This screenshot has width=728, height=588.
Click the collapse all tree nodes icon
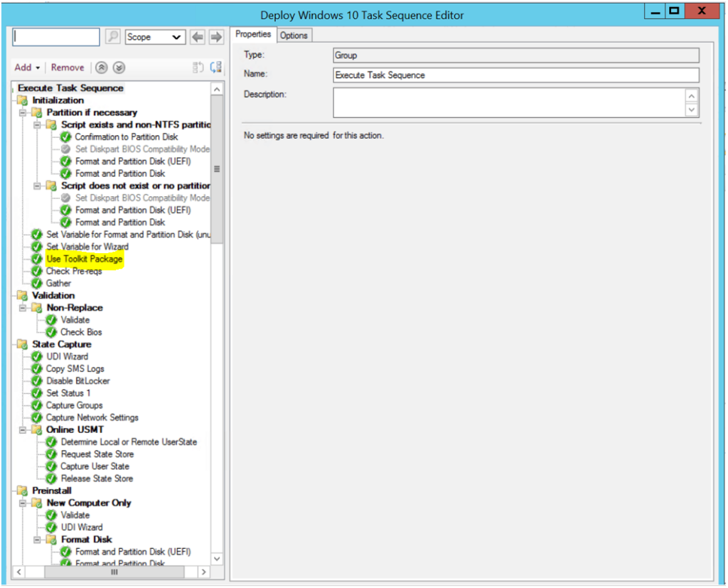click(198, 68)
